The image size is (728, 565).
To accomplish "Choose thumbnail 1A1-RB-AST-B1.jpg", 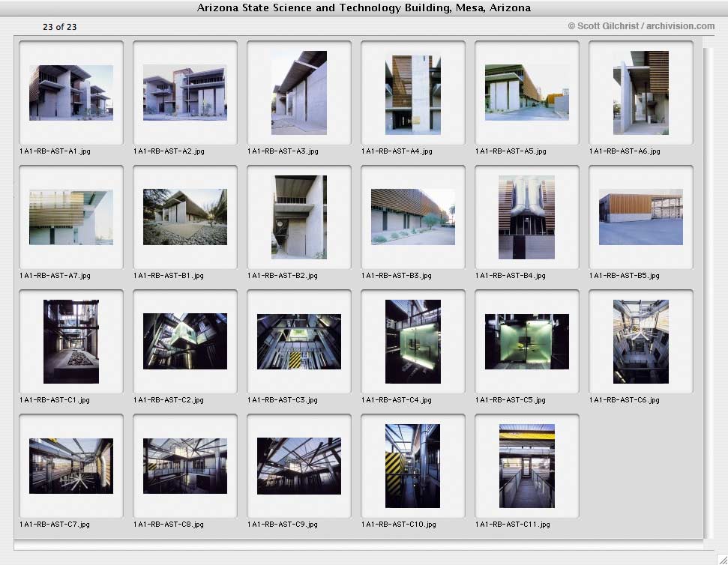I will [185, 217].
